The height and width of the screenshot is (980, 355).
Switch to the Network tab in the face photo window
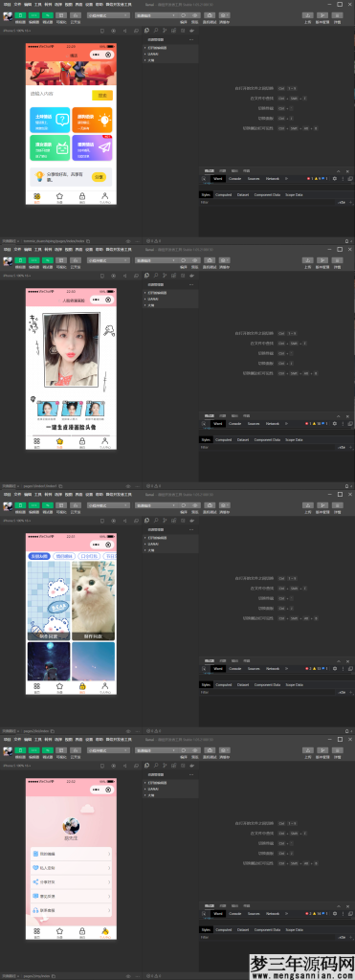(x=273, y=423)
